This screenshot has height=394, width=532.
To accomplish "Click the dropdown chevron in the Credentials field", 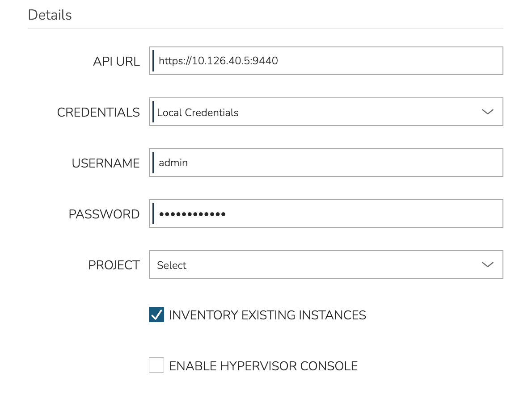I will [487, 112].
